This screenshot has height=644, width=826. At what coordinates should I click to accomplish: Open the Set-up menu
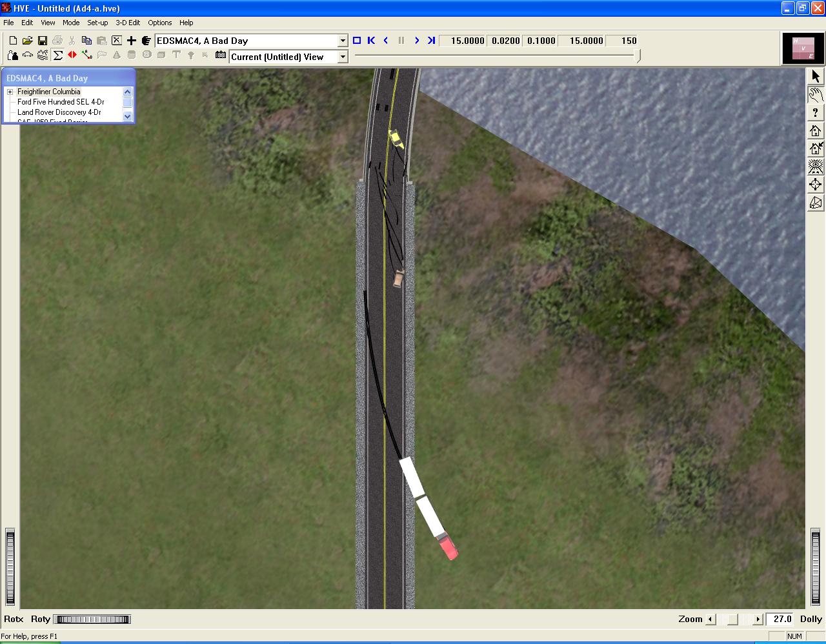[97, 23]
